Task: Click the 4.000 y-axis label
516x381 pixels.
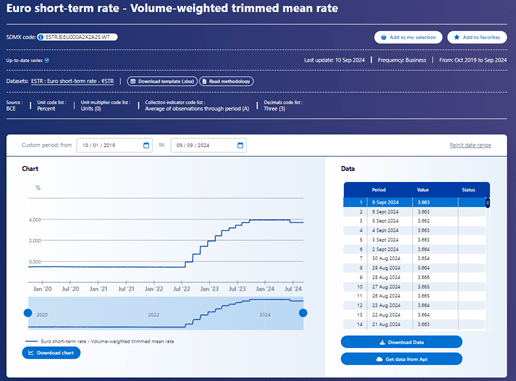Action: tap(35, 220)
